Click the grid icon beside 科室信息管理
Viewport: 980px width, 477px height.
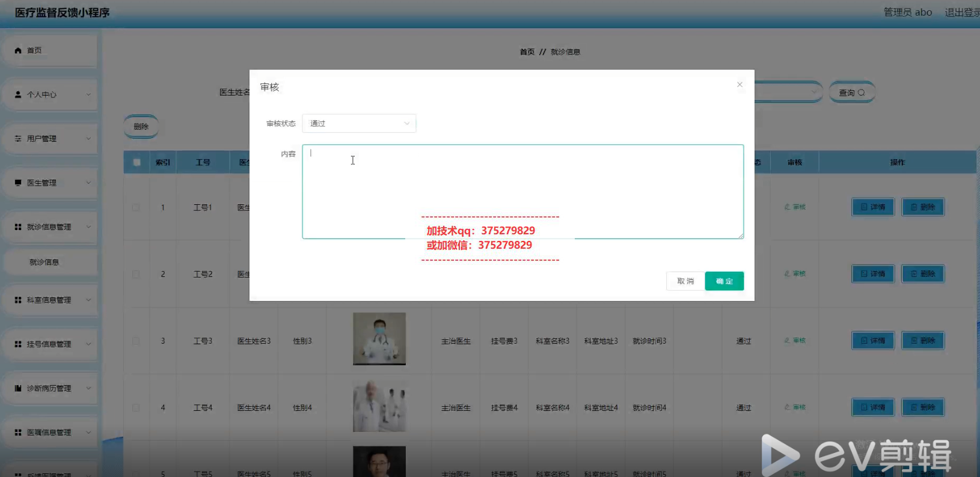tap(18, 300)
